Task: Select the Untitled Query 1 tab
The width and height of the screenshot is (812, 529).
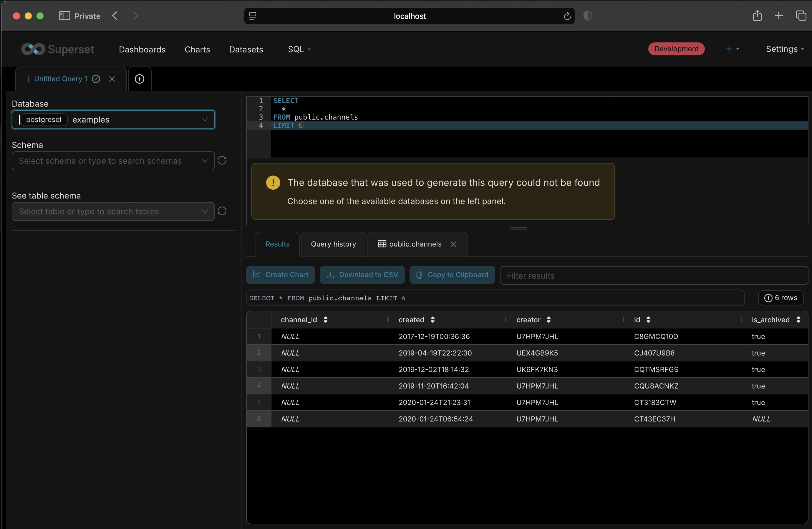Action: pos(61,79)
